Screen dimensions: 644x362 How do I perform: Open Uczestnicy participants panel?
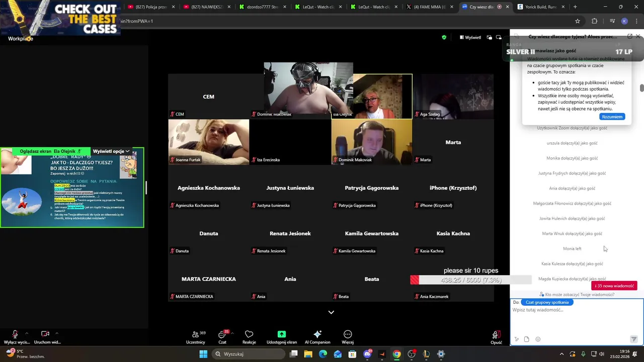pyautogui.click(x=195, y=337)
